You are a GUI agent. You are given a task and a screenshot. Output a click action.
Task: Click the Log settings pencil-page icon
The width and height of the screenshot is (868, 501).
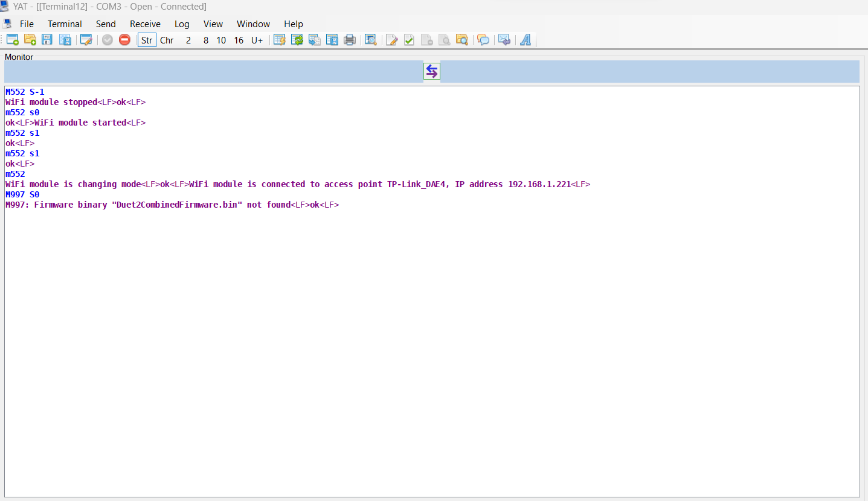[392, 40]
